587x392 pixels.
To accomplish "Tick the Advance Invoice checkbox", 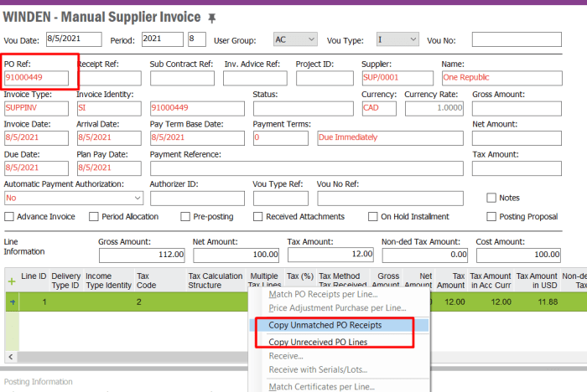I will point(9,217).
